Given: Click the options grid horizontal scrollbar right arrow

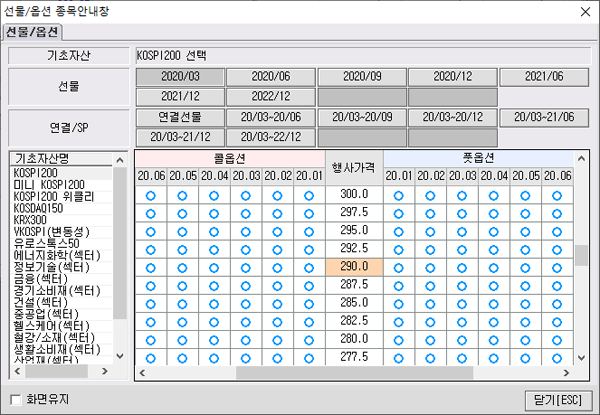Looking at the screenshot, I should click(x=567, y=373).
